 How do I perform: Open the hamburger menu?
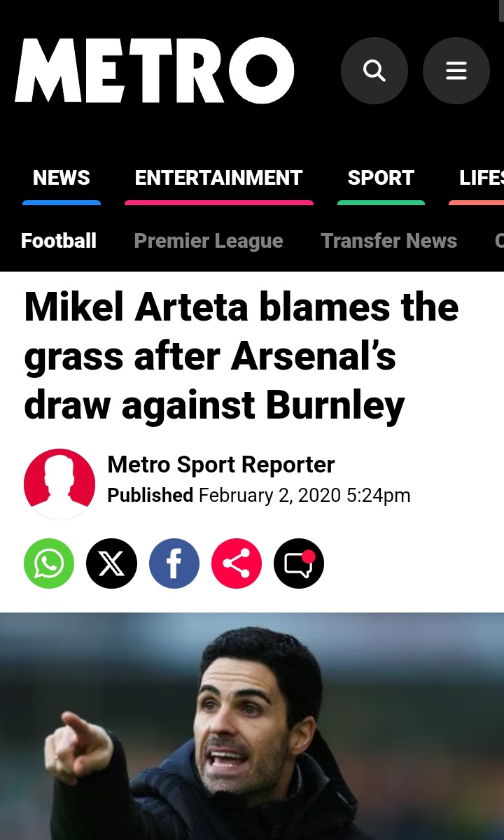point(456,71)
